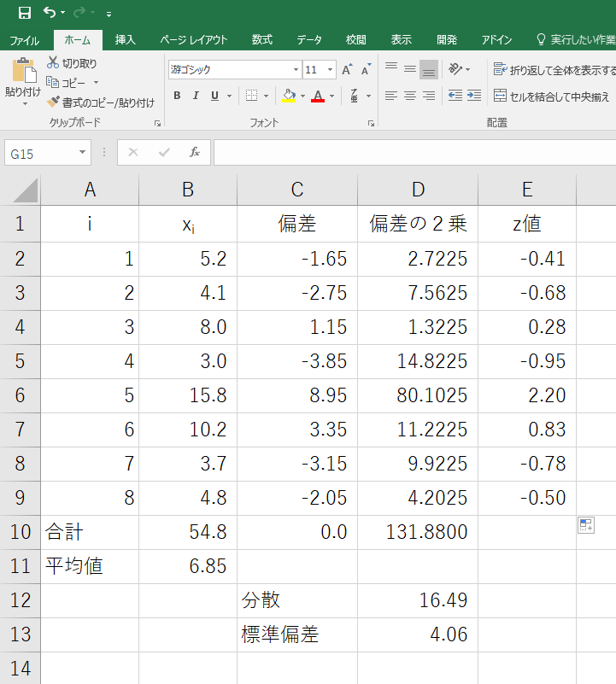This screenshot has height=684, width=616.
Task: Toggle center text alignment
Action: point(410,96)
